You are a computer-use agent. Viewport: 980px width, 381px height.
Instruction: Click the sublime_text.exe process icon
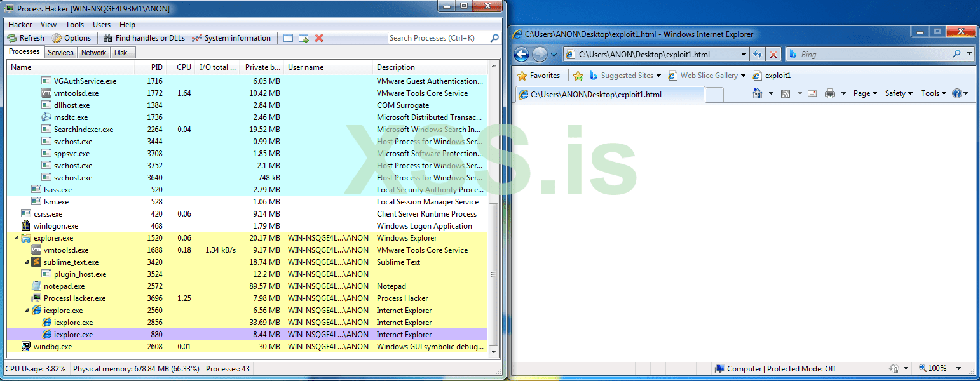36,262
